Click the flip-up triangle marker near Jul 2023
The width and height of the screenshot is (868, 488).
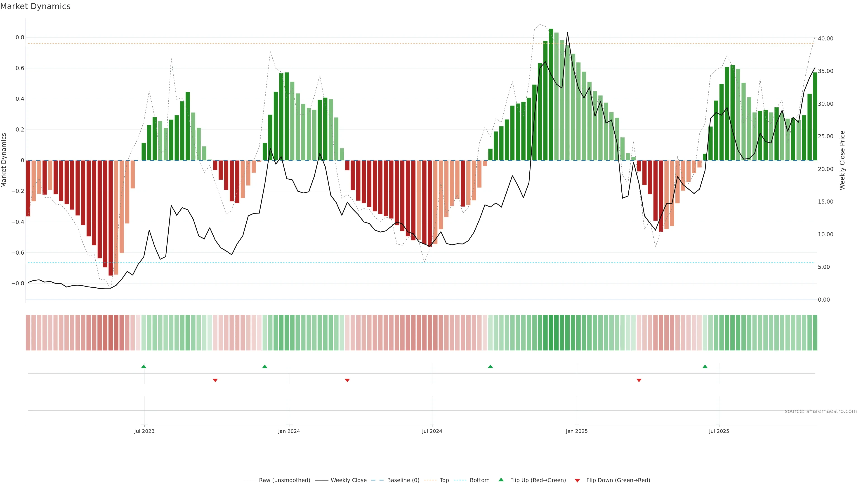pyautogui.click(x=144, y=366)
